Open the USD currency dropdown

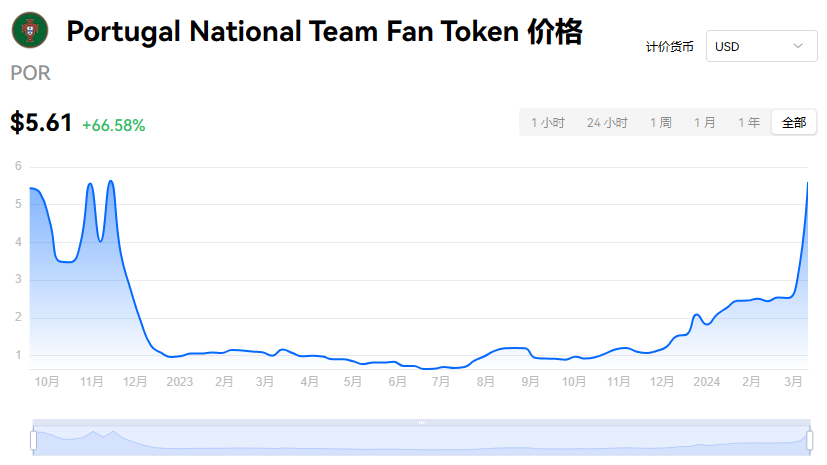761,46
